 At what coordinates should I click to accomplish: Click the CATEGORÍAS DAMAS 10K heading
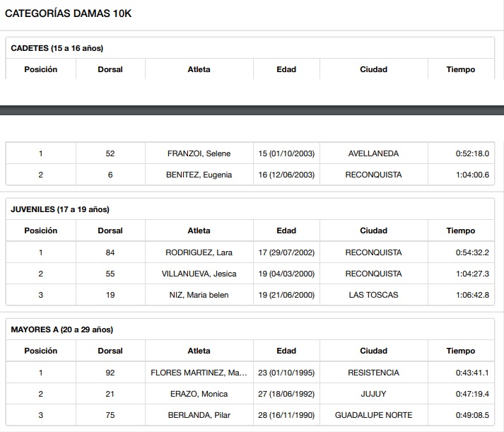click(x=68, y=13)
